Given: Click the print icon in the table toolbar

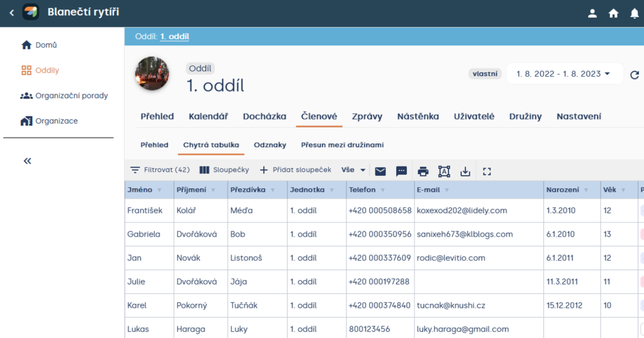Looking at the screenshot, I should 423,172.
